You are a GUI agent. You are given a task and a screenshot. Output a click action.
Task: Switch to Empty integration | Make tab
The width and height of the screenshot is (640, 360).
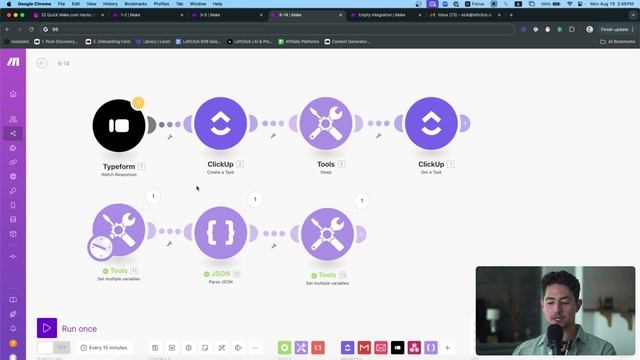386,15
